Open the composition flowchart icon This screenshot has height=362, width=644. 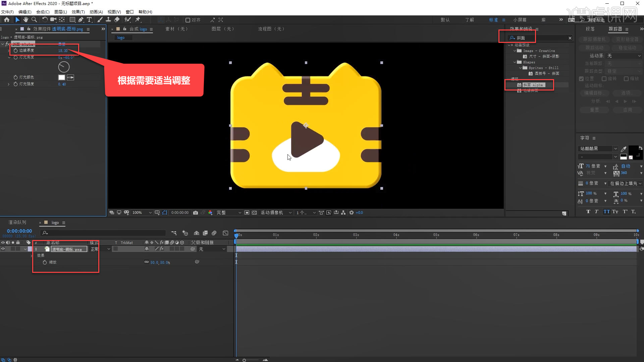(x=343, y=213)
